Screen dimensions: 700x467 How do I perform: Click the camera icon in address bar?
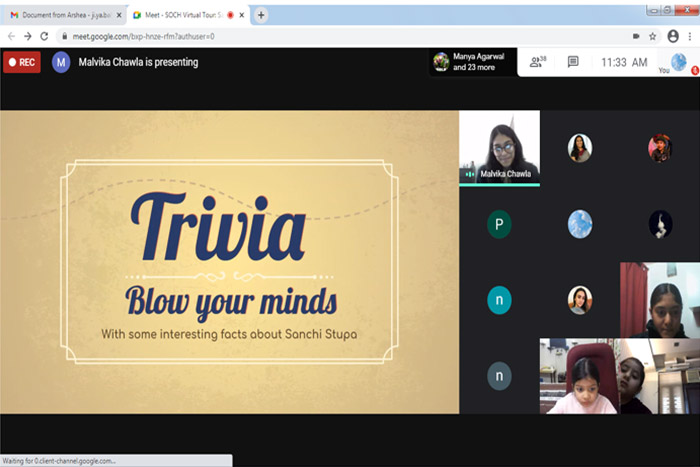pyautogui.click(x=636, y=36)
